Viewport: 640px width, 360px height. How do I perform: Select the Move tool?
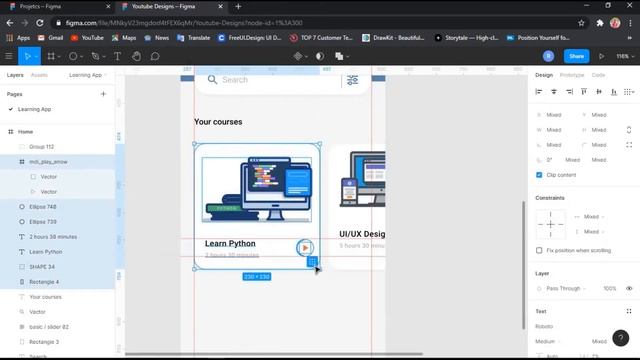27,56
